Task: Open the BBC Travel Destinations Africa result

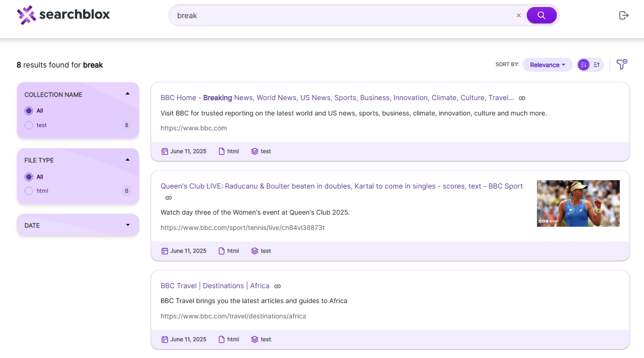Action: (215, 286)
